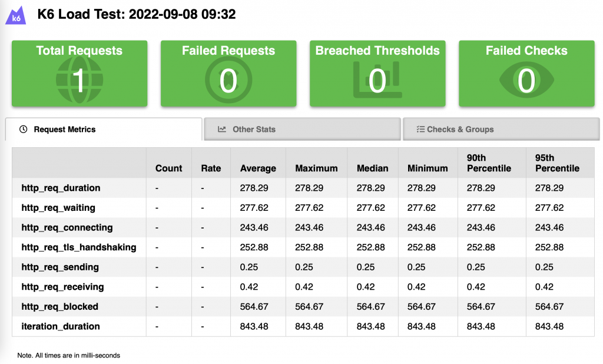
Task: Select the http_req_blocked row label
Action: coord(60,307)
